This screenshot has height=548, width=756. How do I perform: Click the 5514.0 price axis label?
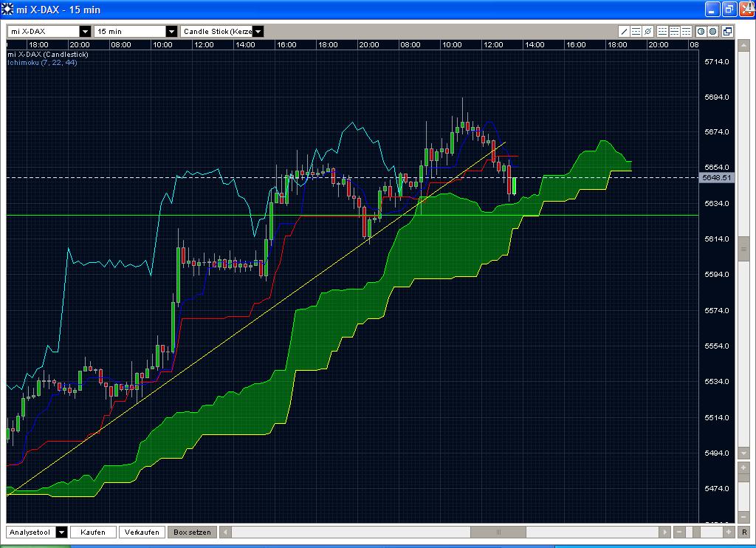point(716,417)
